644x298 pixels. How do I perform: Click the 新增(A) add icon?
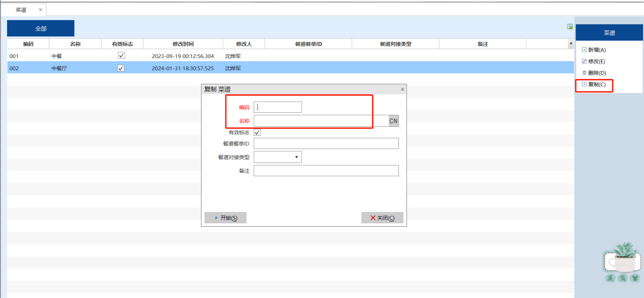[584, 50]
